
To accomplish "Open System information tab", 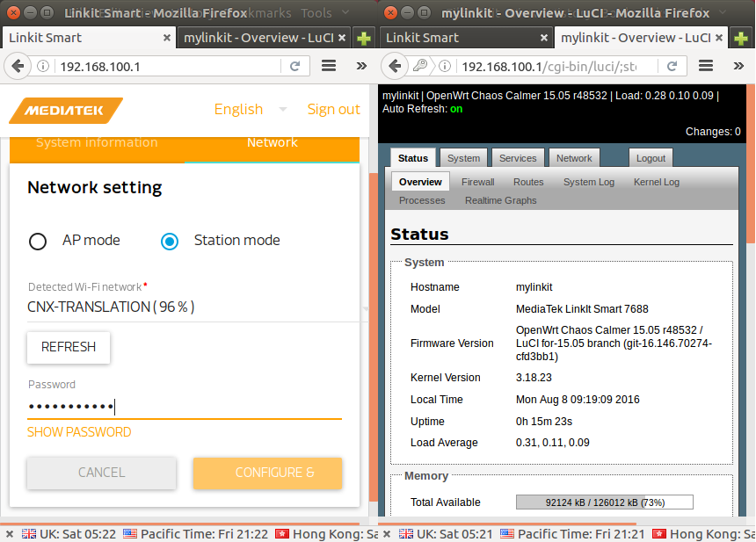I will 97,142.
